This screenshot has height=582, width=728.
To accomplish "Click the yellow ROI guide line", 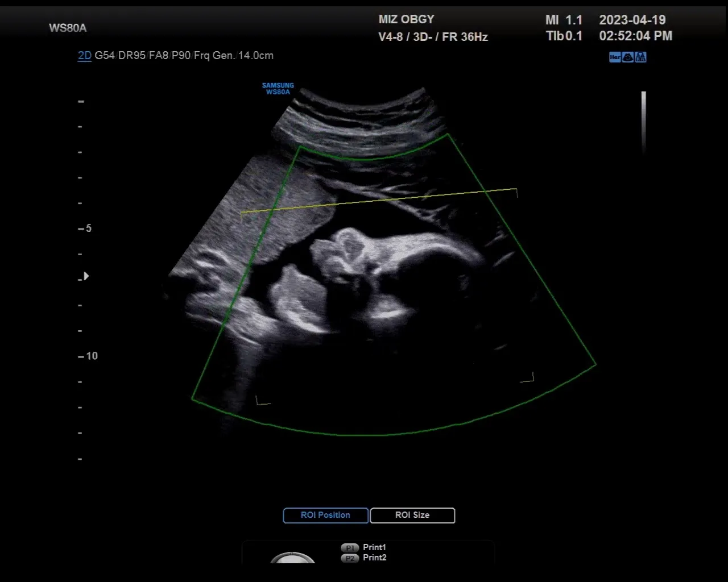I will 379,201.
